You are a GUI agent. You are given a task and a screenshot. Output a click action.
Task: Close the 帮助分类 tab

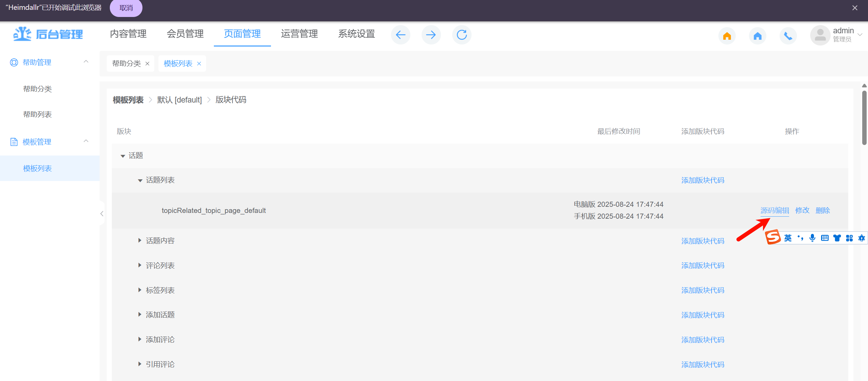click(147, 64)
